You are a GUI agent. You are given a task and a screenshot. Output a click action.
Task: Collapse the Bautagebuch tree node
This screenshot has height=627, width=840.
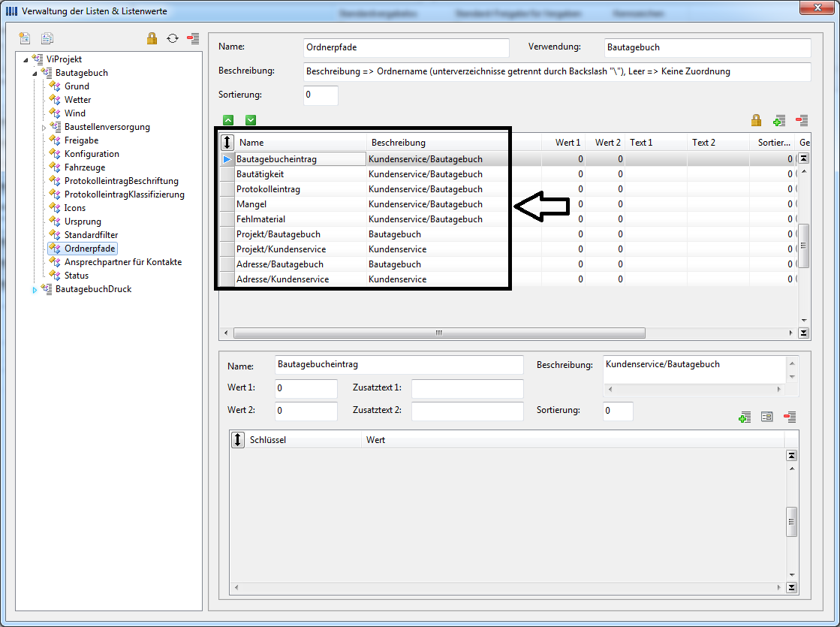[x=35, y=73]
